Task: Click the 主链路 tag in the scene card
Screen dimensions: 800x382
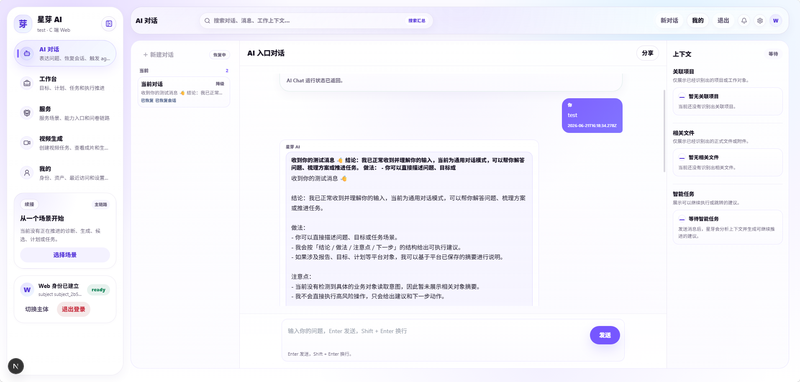Action: tap(101, 205)
